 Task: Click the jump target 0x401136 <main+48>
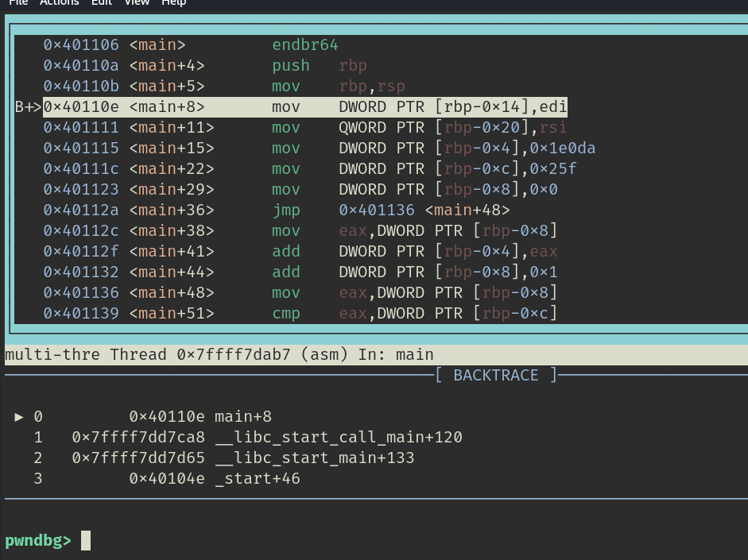[424, 210]
